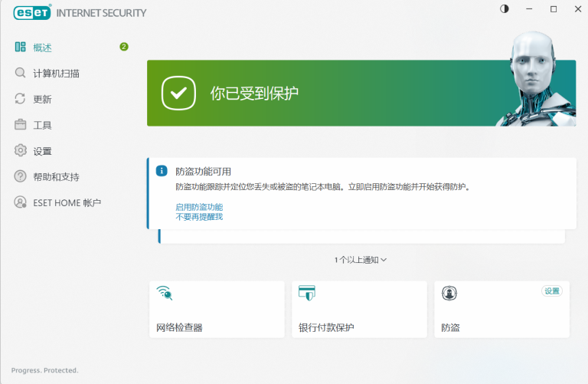The height and width of the screenshot is (384, 588).
Task: Click the ESET logo in the title bar
Action: point(32,12)
